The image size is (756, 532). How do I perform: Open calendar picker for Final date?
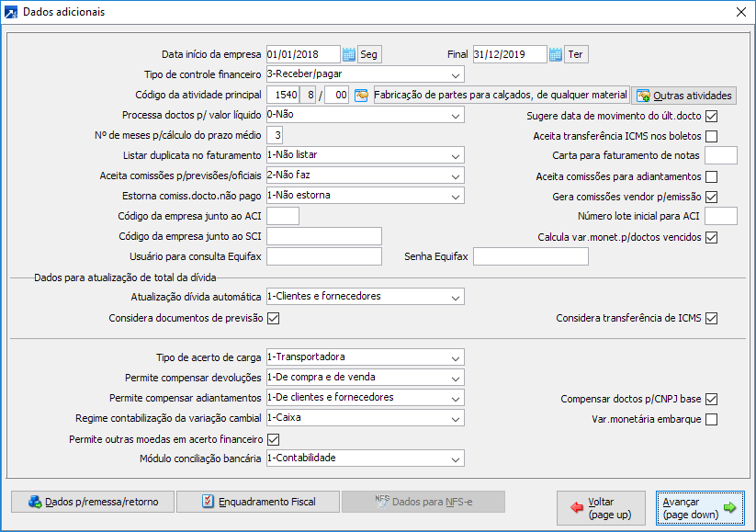(x=556, y=54)
